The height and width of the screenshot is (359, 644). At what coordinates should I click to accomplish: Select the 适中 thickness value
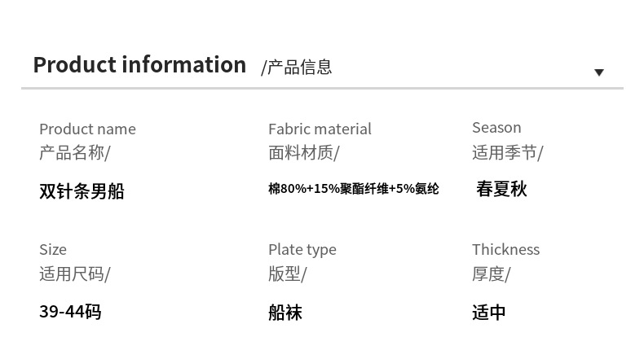489,313
